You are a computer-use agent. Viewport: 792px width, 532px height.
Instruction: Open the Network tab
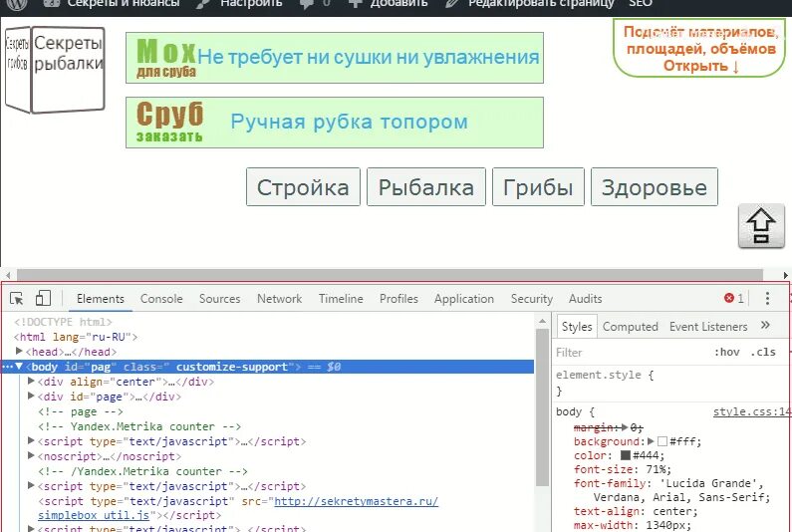point(279,299)
